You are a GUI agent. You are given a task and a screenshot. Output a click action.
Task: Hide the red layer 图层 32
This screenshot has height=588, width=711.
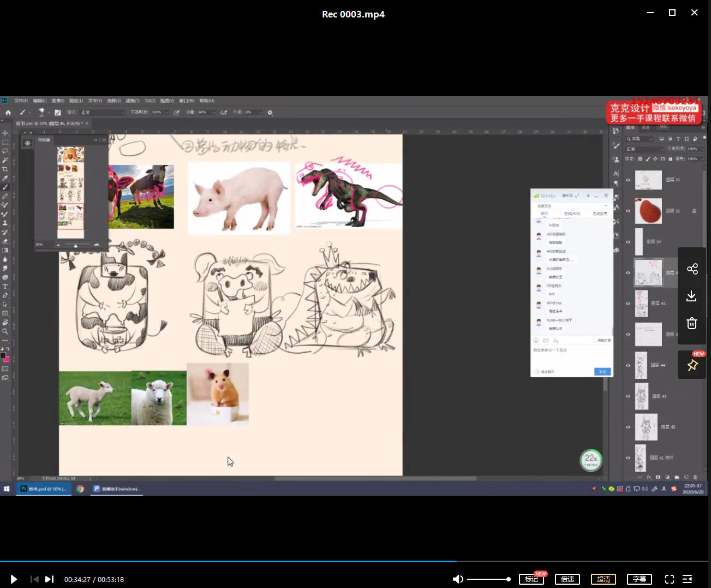tap(628, 211)
